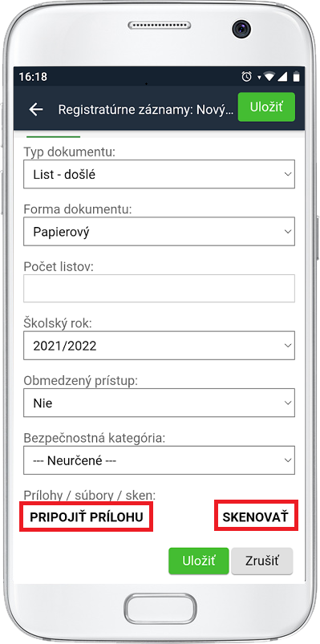This screenshot has width=320, height=644.
Task: Focus the Počet listov input field
Action: click(159, 289)
